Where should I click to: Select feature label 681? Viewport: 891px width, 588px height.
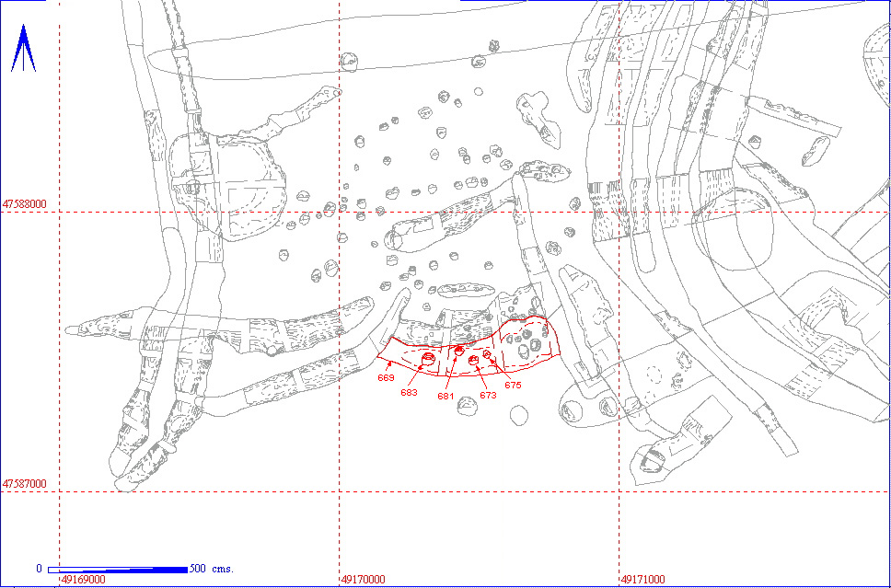click(x=445, y=396)
